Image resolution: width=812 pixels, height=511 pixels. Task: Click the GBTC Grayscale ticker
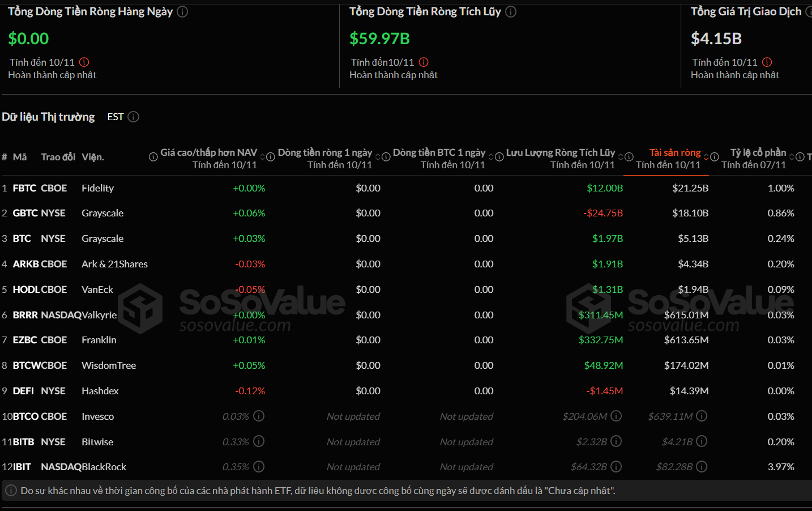tap(25, 213)
